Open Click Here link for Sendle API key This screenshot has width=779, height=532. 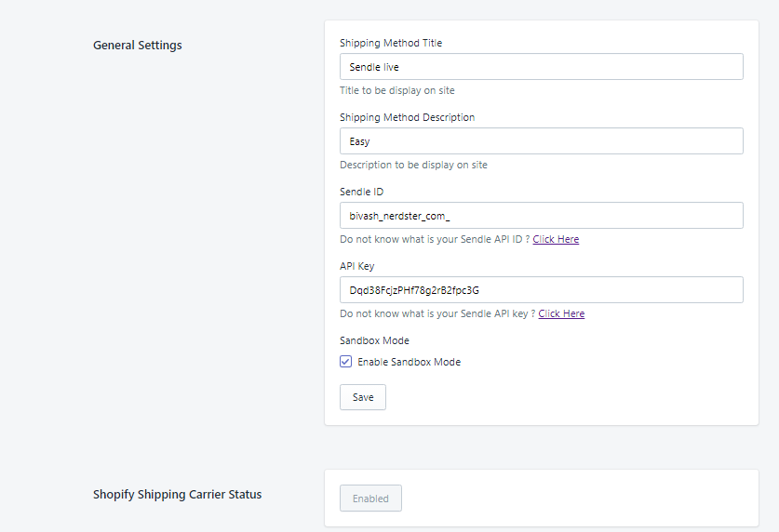(x=561, y=313)
